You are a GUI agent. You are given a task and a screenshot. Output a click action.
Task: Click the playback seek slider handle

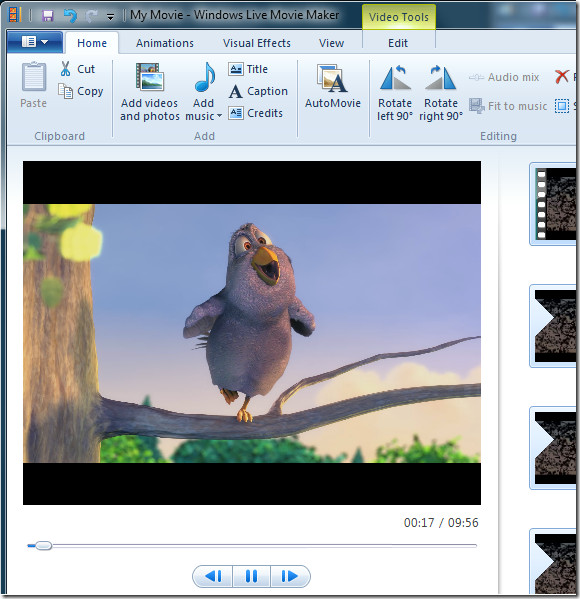44,546
